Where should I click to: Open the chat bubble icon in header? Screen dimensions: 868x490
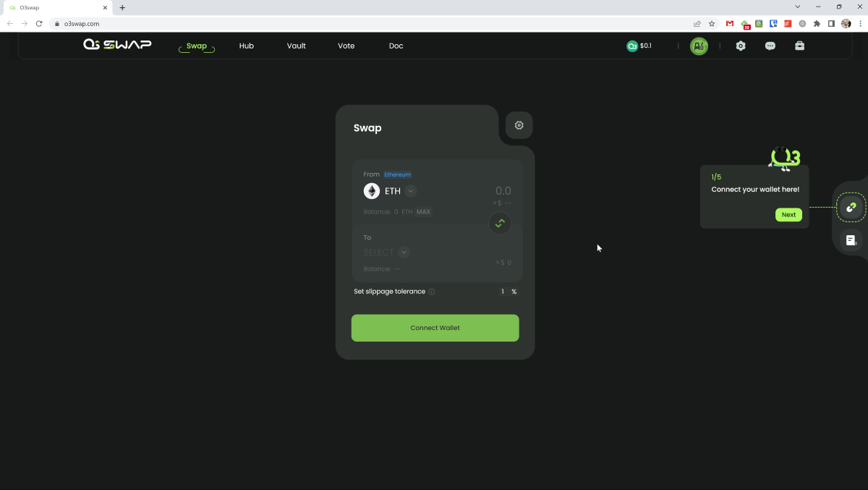[770, 46]
